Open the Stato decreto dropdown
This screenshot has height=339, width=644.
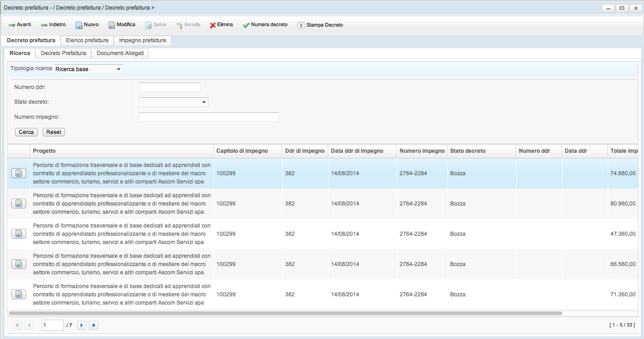[x=204, y=102]
